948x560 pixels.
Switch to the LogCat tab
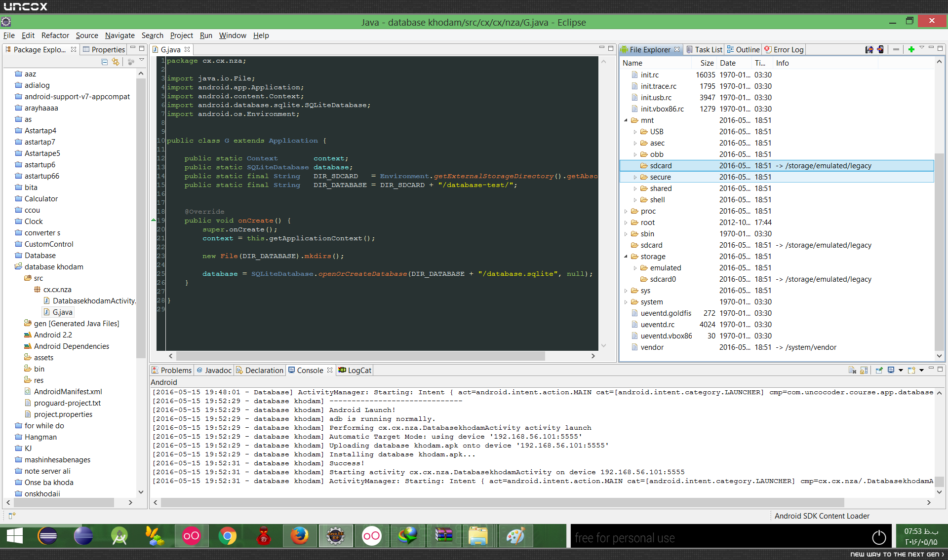[x=355, y=370]
